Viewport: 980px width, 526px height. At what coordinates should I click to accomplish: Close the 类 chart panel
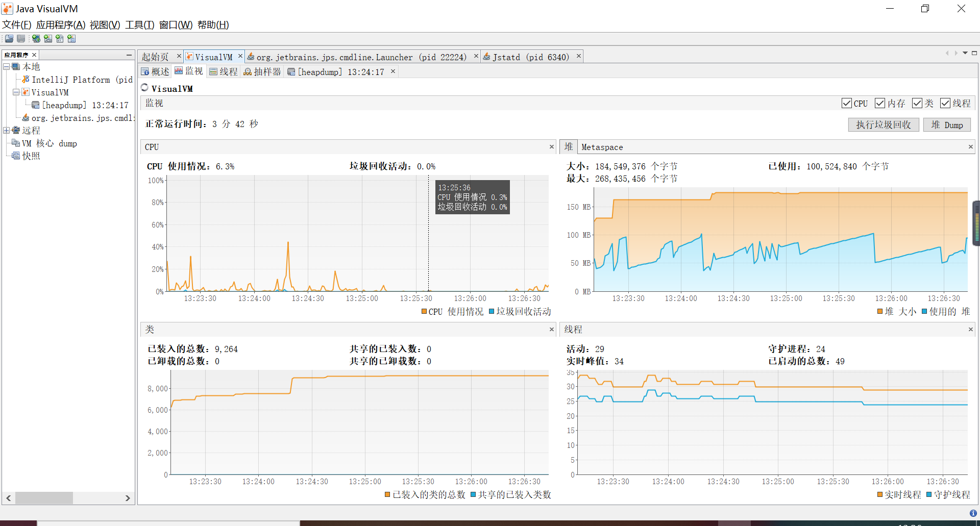click(x=552, y=330)
